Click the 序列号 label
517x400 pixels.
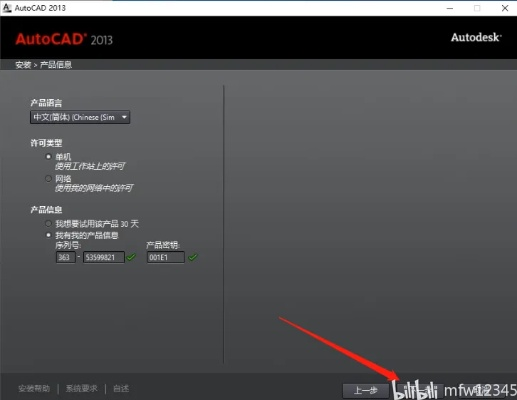[x=68, y=246]
